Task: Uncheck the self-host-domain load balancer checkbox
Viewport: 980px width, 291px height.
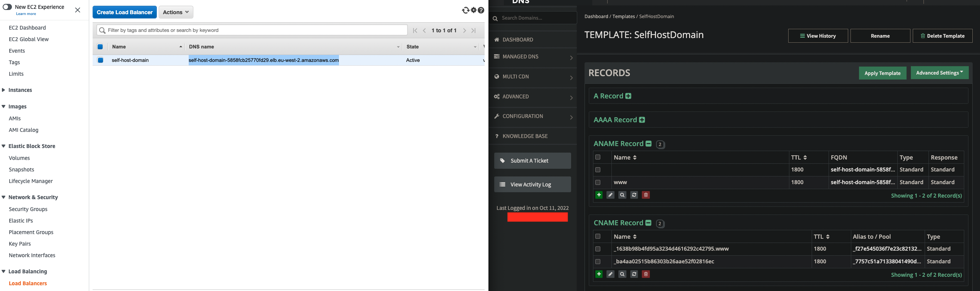Action: 100,60
